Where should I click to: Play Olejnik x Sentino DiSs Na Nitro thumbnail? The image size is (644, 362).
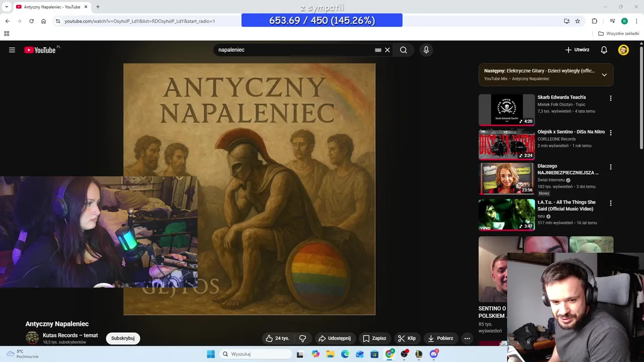click(x=506, y=144)
